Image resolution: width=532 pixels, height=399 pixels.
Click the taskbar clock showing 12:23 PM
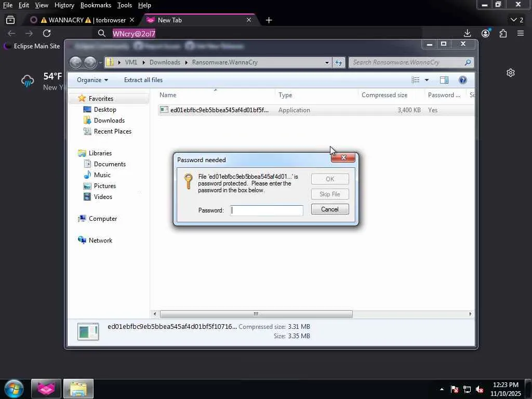pos(506,389)
